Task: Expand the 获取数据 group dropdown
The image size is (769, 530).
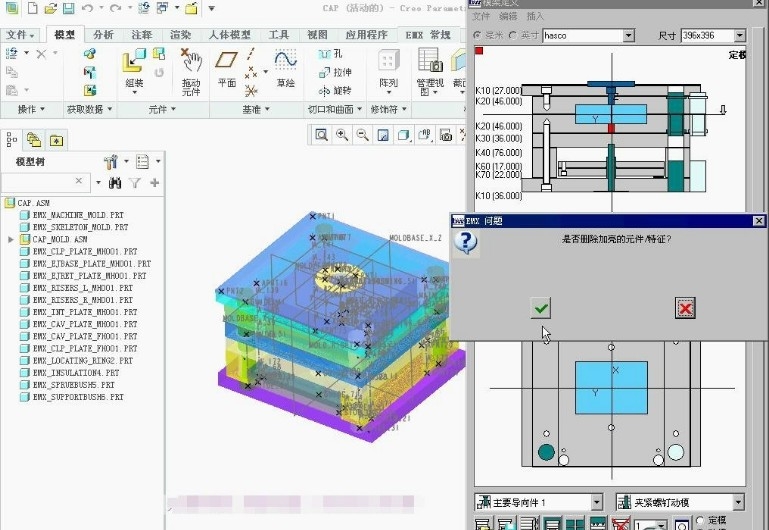Action: coord(90,109)
